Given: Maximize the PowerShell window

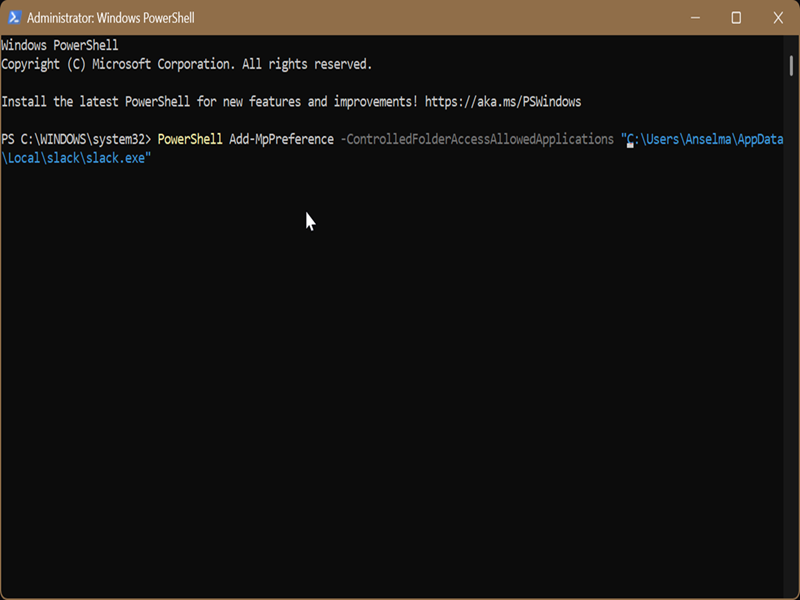Looking at the screenshot, I should 736,18.
